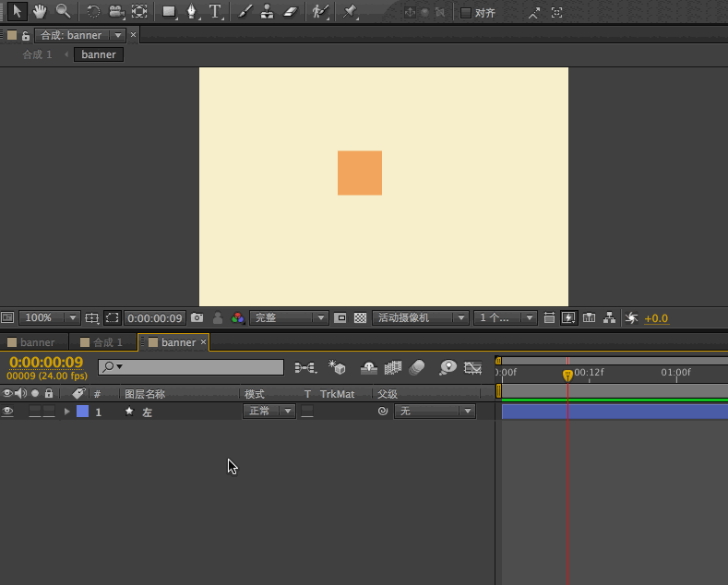
Task: Click the +0.0 exposure value
Action: (656, 318)
